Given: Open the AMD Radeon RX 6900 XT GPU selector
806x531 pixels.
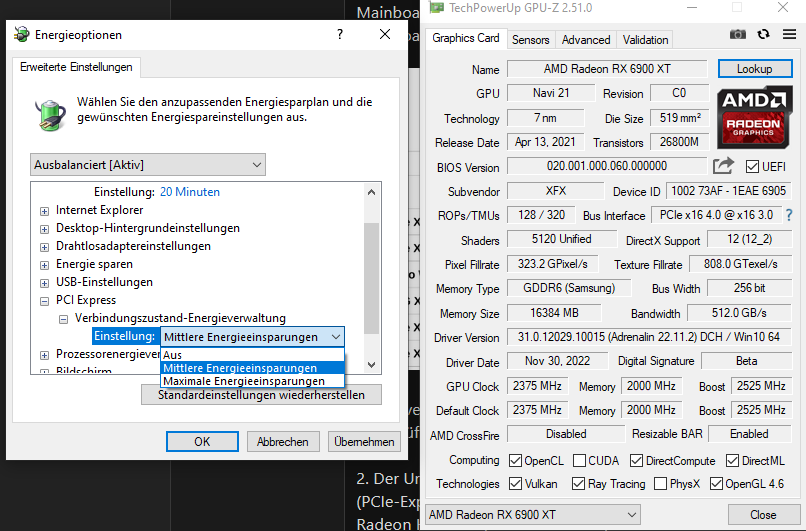Looking at the screenshot, I should click(533, 515).
